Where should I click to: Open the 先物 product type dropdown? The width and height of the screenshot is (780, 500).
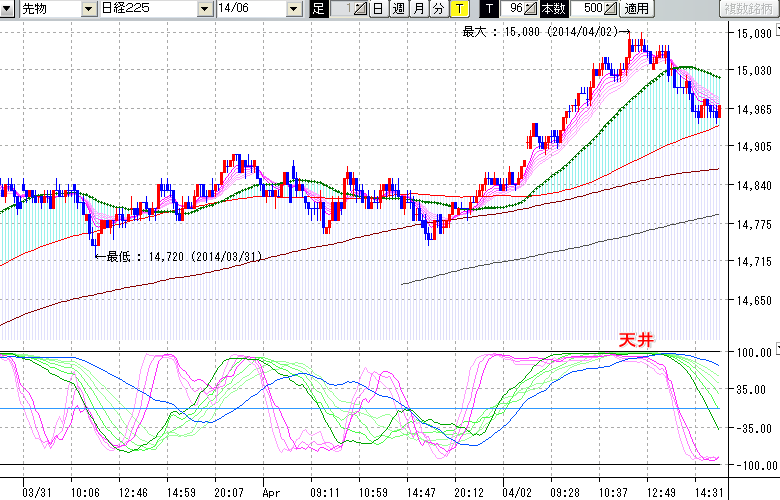point(52,9)
